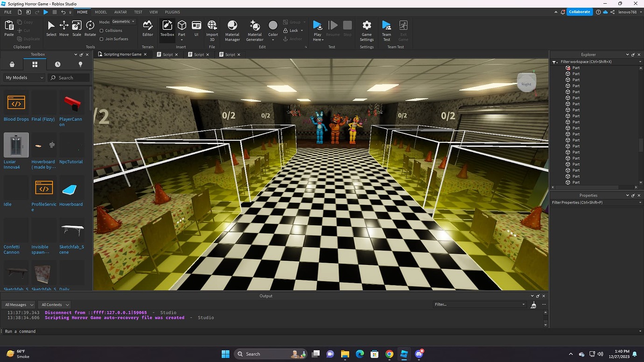Select the Move tool

[63, 28]
